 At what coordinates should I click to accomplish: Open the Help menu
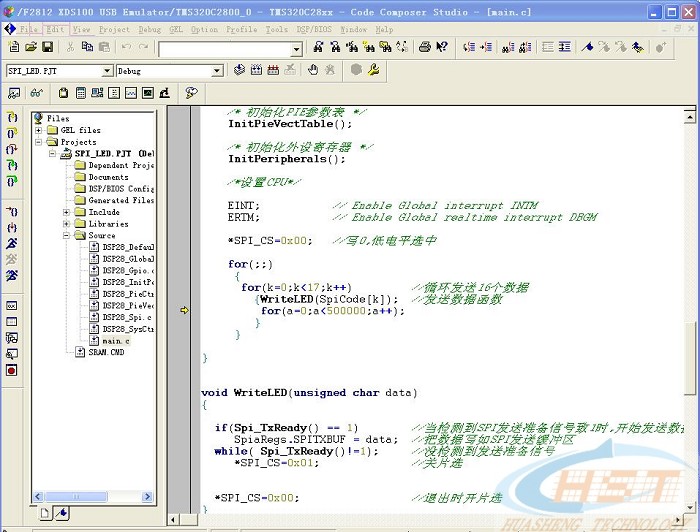[384, 29]
